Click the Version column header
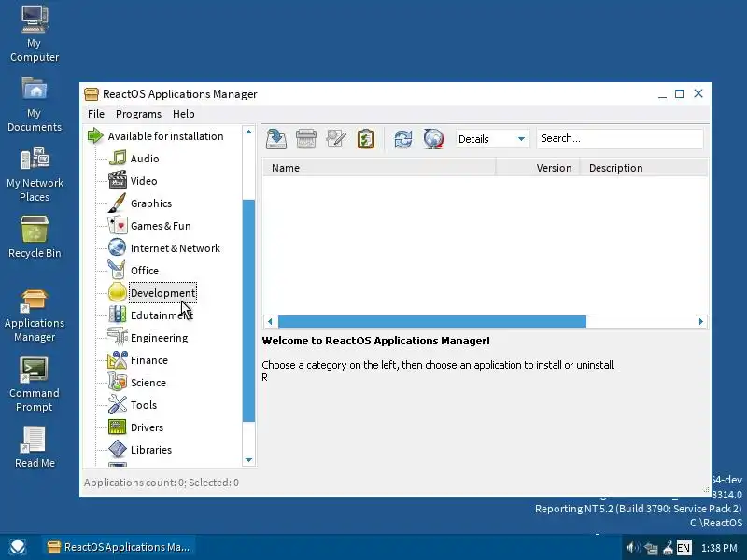 pyautogui.click(x=538, y=168)
